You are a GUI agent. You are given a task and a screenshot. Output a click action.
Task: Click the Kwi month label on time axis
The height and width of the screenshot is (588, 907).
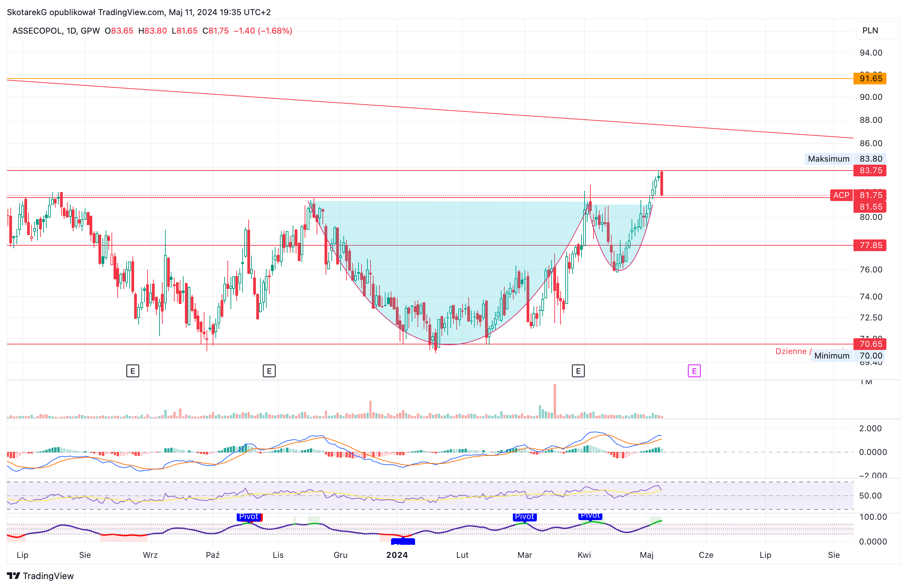tap(584, 555)
